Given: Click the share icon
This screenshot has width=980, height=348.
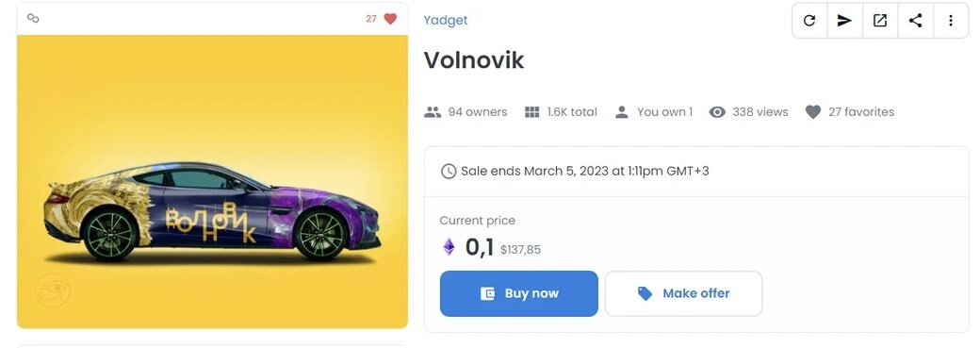Looking at the screenshot, I should 916,21.
